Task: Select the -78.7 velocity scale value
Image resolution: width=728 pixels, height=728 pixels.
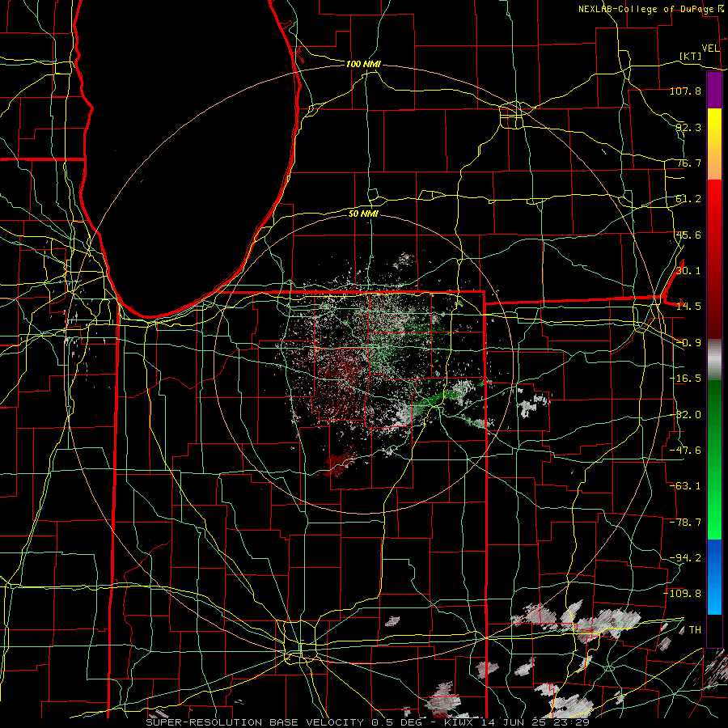Action: [685, 523]
